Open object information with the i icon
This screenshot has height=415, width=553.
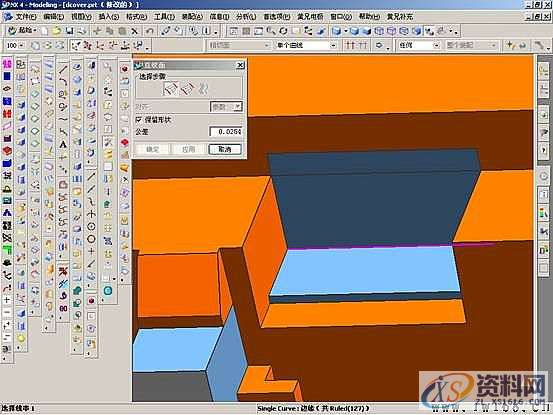click(207, 31)
